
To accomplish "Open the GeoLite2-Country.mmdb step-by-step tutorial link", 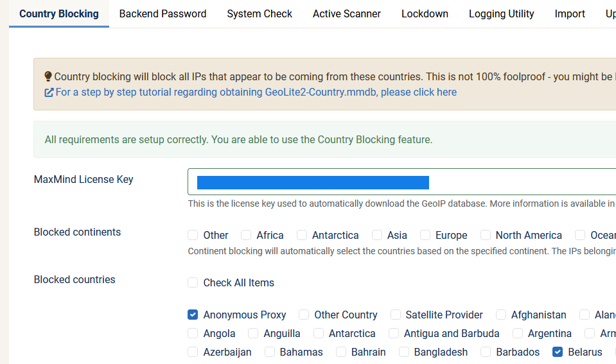I will pyautogui.click(x=256, y=92).
